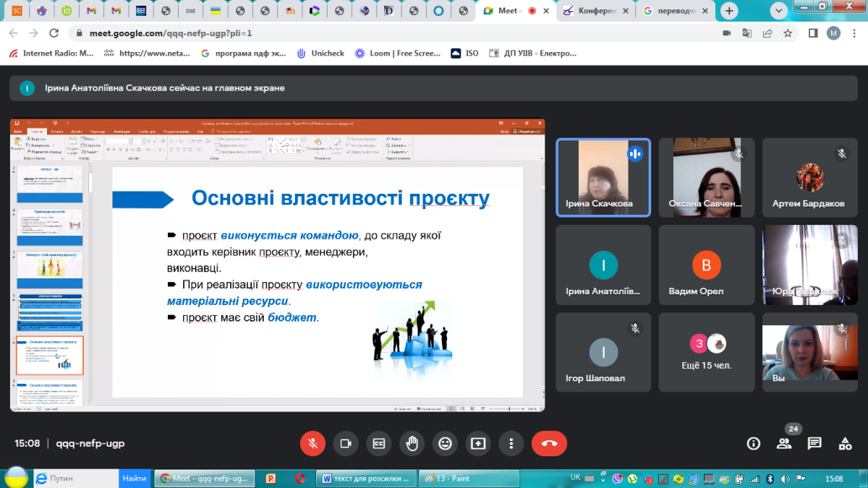Open the in-call chat panel
The image size is (868, 488).
(x=814, y=443)
